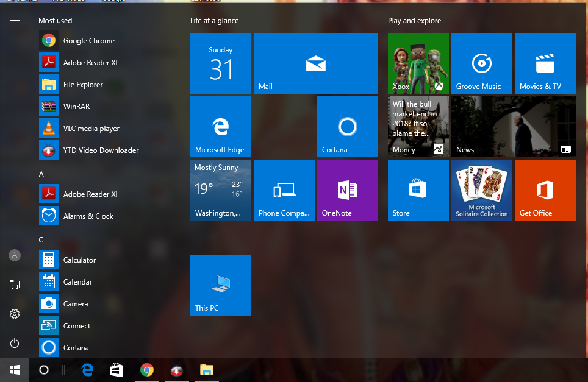Open the Connect app

pyautogui.click(x=90, y=325)
